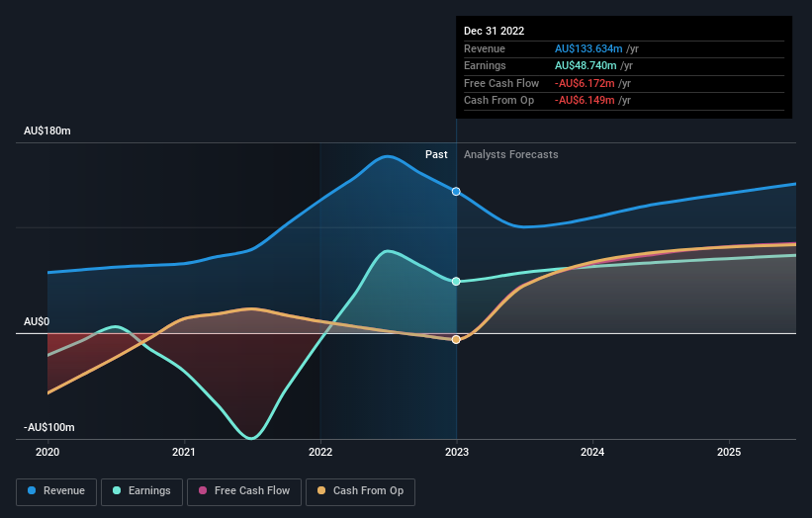Click the 2025 x-axis label
The height and width of the screenshot is (518, 812).
pyautogui.click(x=729, y=452)
